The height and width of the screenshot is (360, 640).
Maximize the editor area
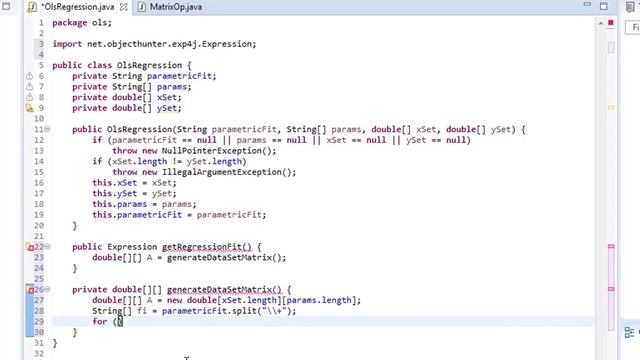pos(604,6)
